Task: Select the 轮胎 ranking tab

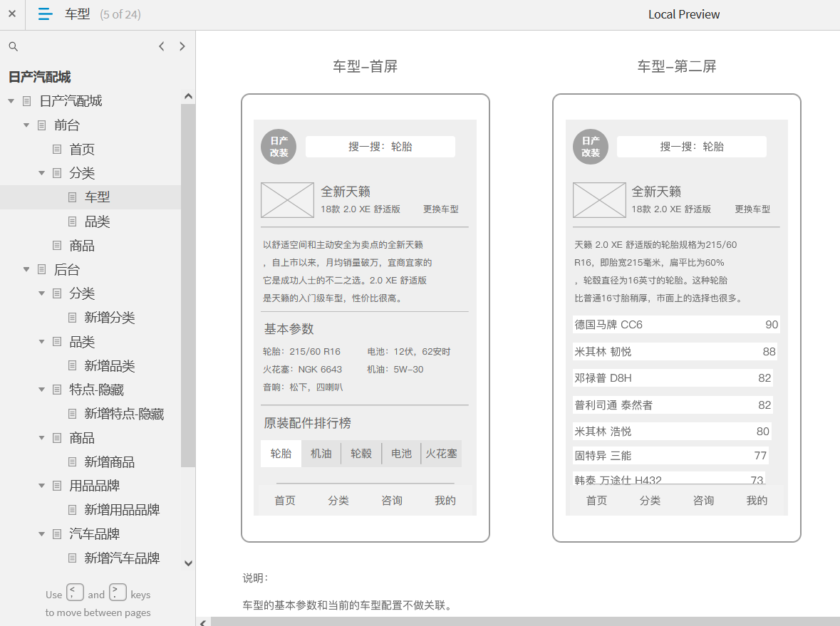Action: coord(281,454)
